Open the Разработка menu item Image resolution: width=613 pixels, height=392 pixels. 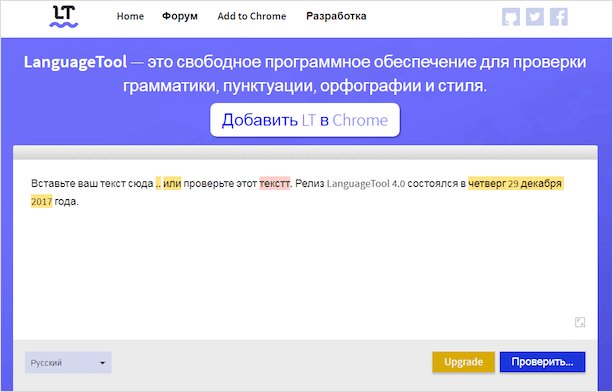(336, 16)
